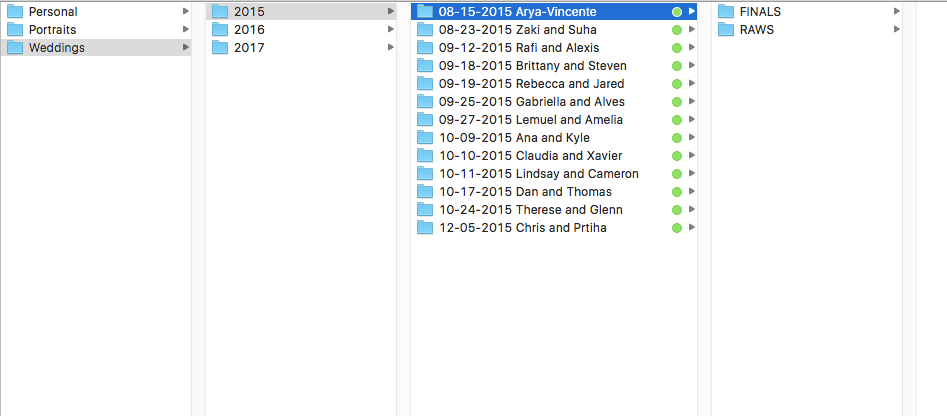Click folder icon for Brittany and Steven
Screen dimensions: 947x416
tap(425, 66)
